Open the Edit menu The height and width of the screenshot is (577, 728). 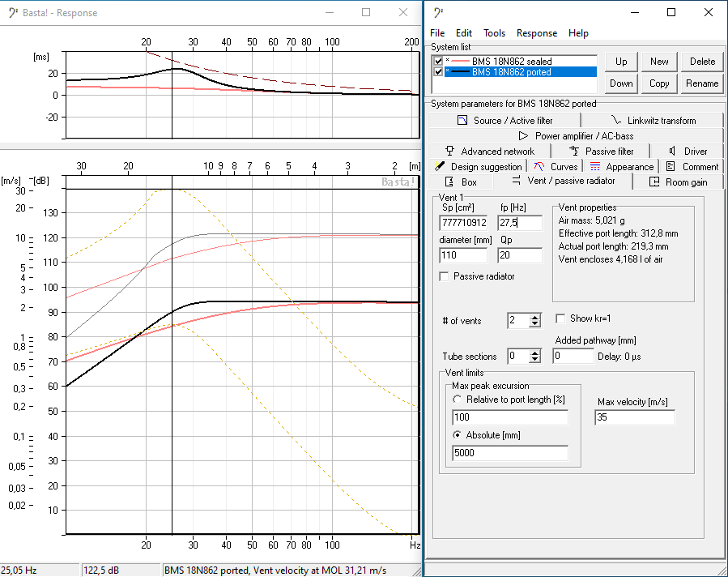point(463,33)
